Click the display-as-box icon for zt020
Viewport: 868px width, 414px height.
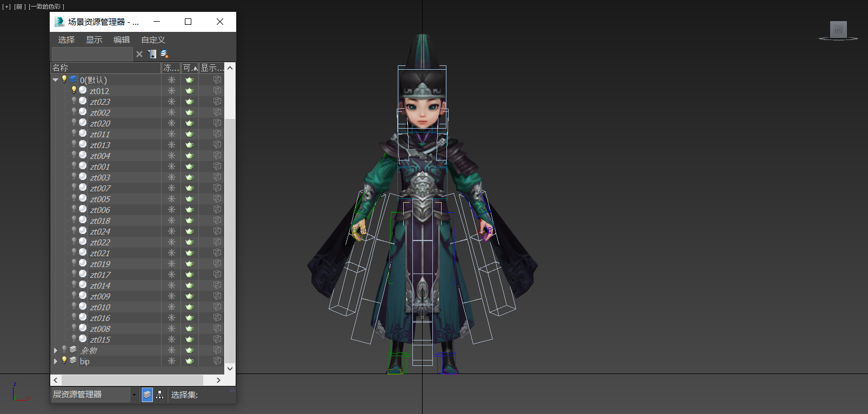[x=217, y=123]
